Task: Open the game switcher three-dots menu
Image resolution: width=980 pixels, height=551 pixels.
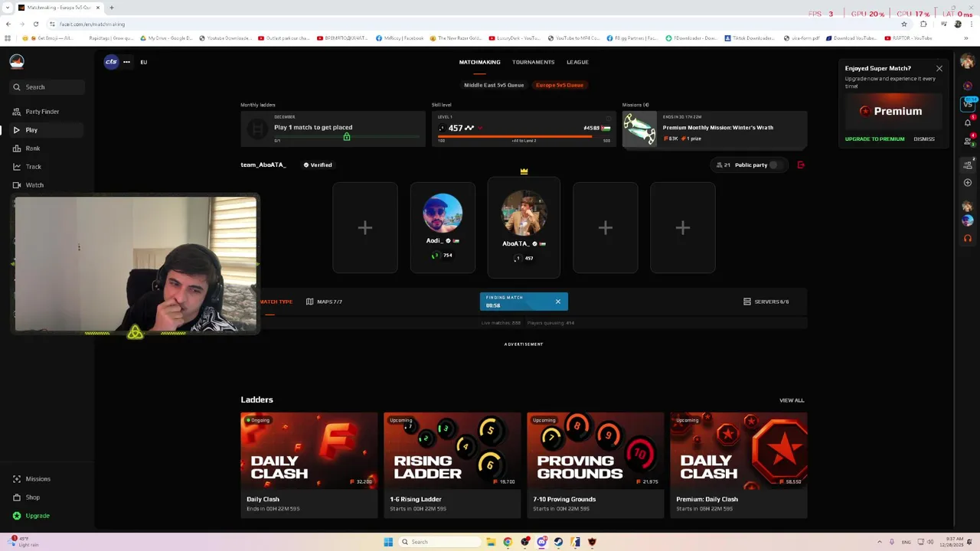Action: click(x=126, y=62)
